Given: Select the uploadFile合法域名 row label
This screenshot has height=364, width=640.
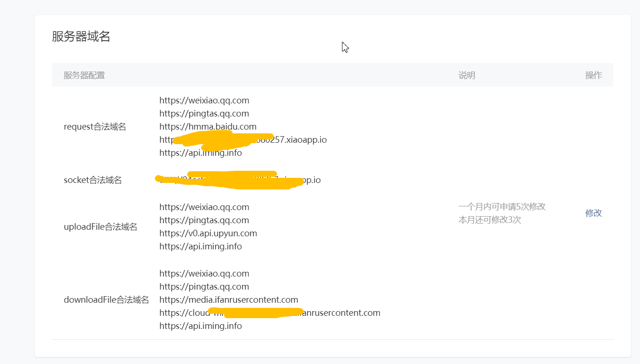Looking at the screenshot, I should point(101,227).
